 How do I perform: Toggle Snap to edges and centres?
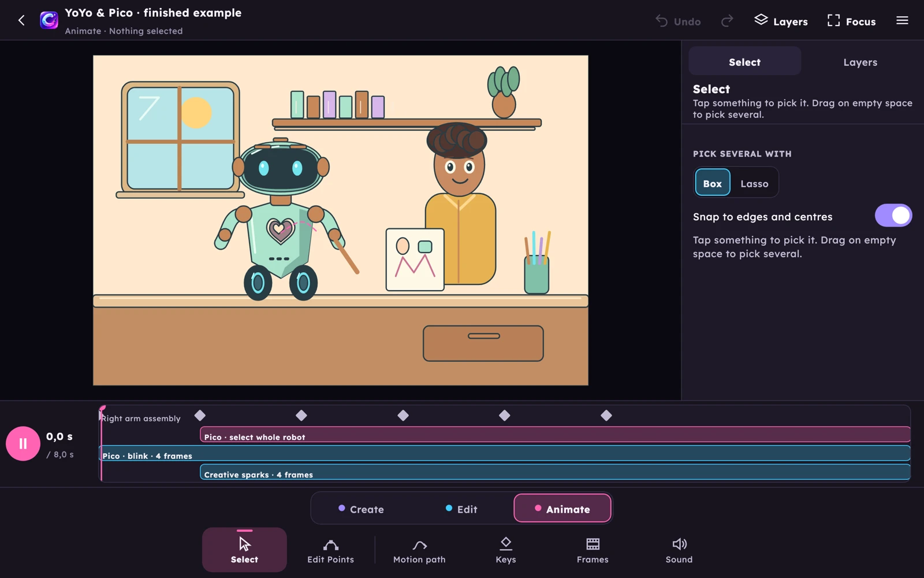coord(893,216)
